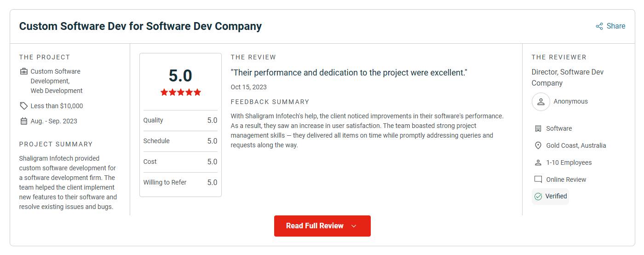Open the Custom Software Dev review title

pos(140,26)
